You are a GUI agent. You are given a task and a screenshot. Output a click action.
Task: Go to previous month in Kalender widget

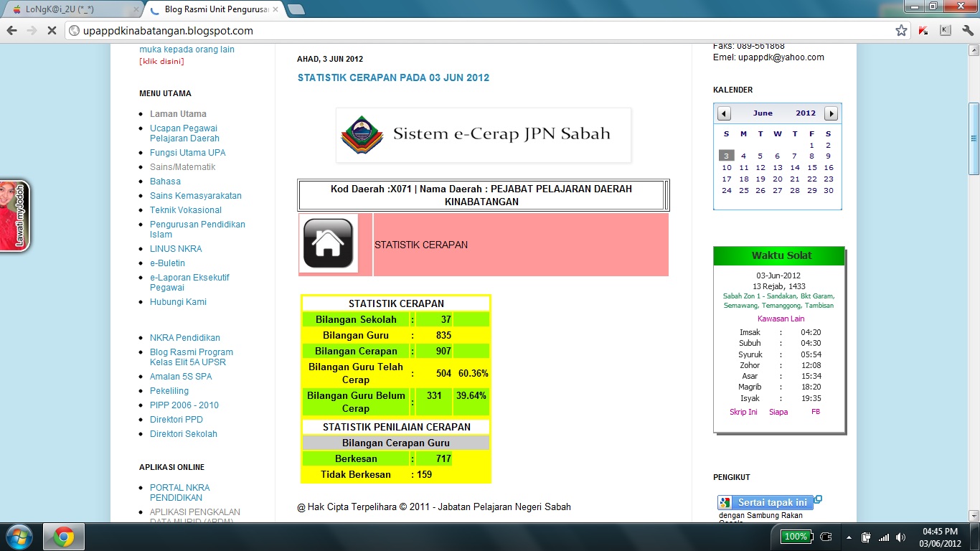(725, 113)
